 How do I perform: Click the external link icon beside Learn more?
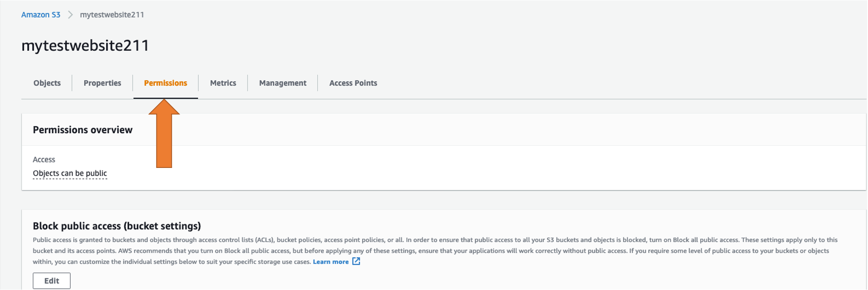click(x=356, y=261)
